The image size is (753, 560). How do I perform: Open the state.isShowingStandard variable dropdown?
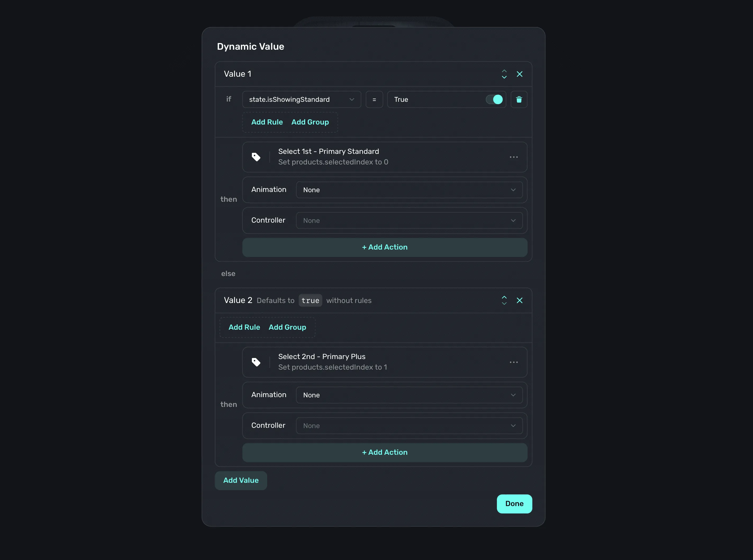(302, 99)
